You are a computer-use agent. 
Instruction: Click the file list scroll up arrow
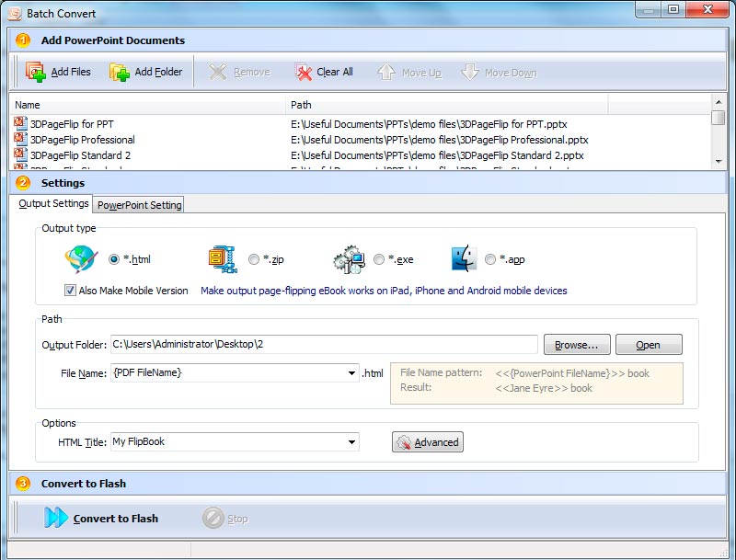click(x=719, y=101)
